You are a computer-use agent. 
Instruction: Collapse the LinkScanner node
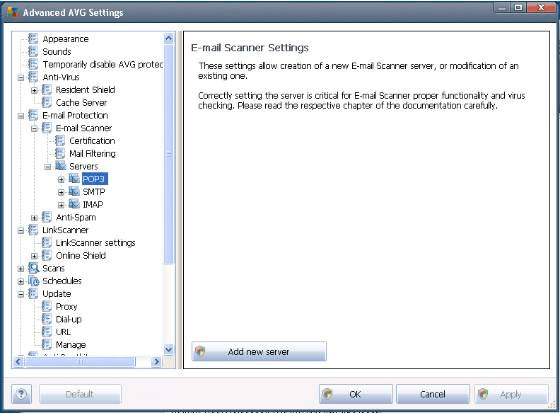(21, 230)
